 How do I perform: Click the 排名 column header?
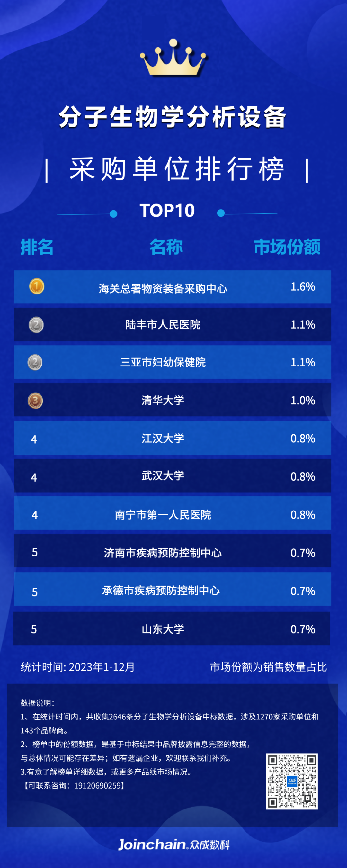[37, 247]
